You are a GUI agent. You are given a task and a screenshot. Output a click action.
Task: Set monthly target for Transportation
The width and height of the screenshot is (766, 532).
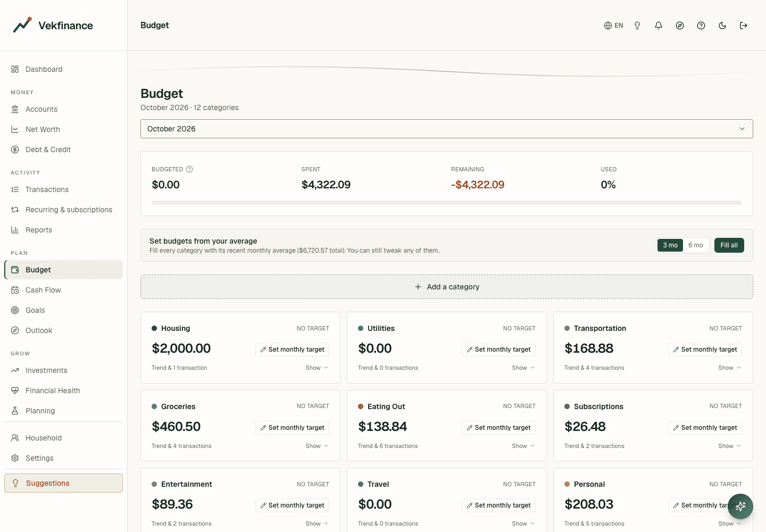point(705,350)
